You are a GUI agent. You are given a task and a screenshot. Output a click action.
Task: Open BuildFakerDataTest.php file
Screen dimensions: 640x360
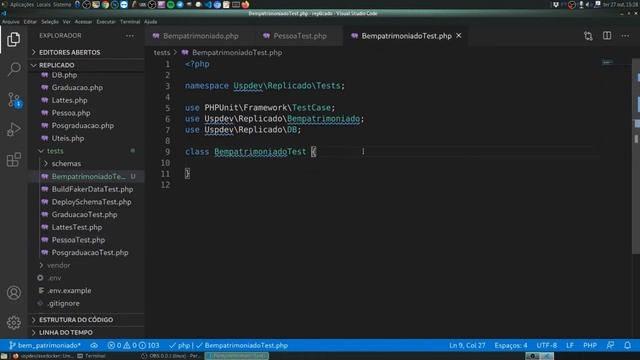(86, 189)
